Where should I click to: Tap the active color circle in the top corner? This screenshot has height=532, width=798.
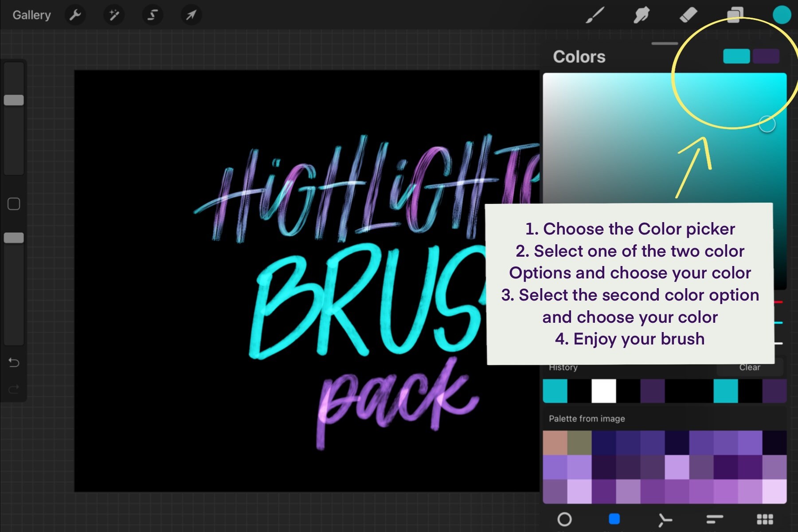782,15
